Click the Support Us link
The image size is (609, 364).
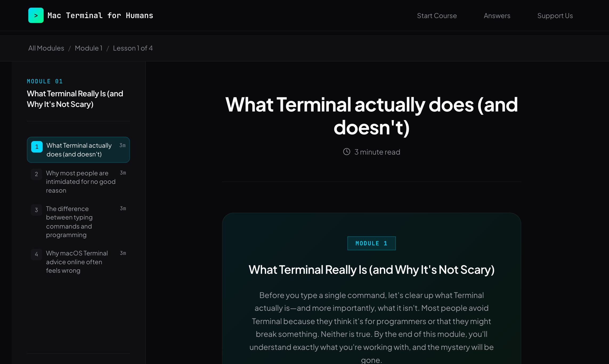pos(555,15)
